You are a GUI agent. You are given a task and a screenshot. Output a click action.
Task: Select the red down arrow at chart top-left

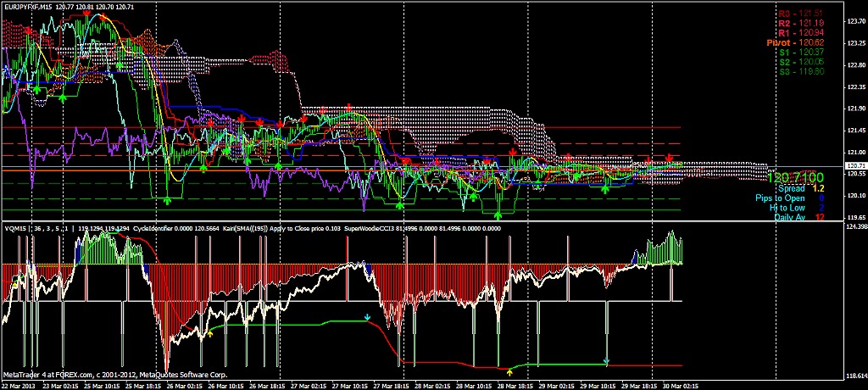28,30
